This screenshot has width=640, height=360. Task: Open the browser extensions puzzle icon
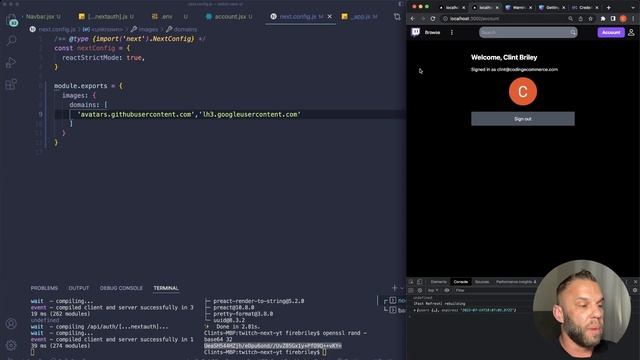[603, 19]
